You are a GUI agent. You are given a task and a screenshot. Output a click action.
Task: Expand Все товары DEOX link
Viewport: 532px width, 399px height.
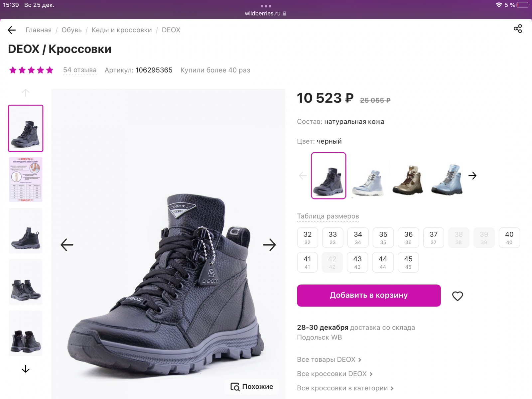[329, 359]
